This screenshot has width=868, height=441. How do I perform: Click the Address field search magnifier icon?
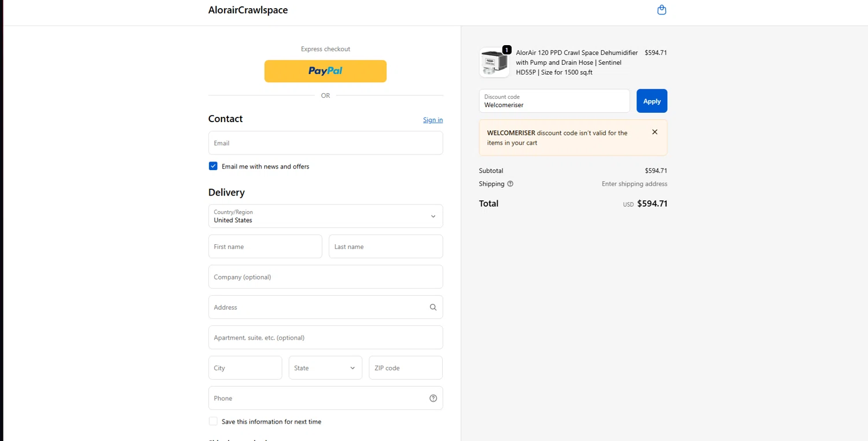[x=433, y=307]
